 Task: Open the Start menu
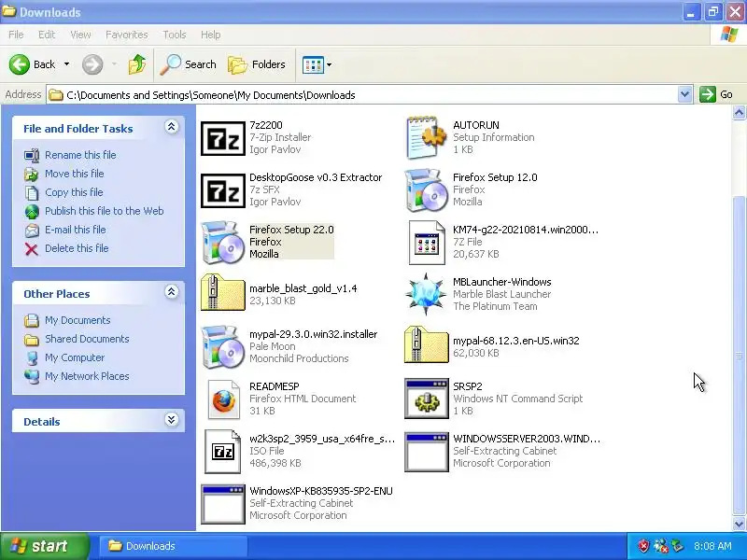[44, 546]
